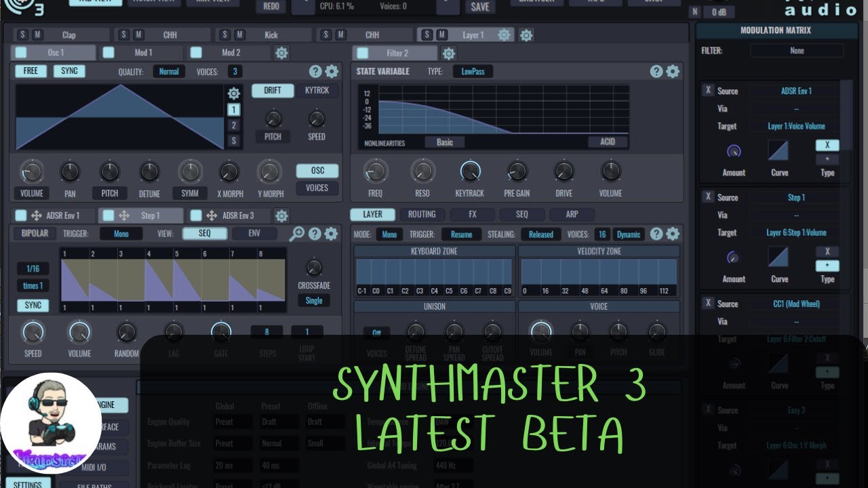Enable oscillator FREE mode
868x488 pixels.
(31, 71)
